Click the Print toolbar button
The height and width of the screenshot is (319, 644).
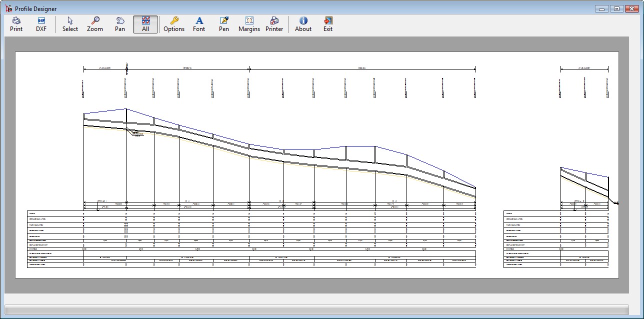click(x=16, y=24)
